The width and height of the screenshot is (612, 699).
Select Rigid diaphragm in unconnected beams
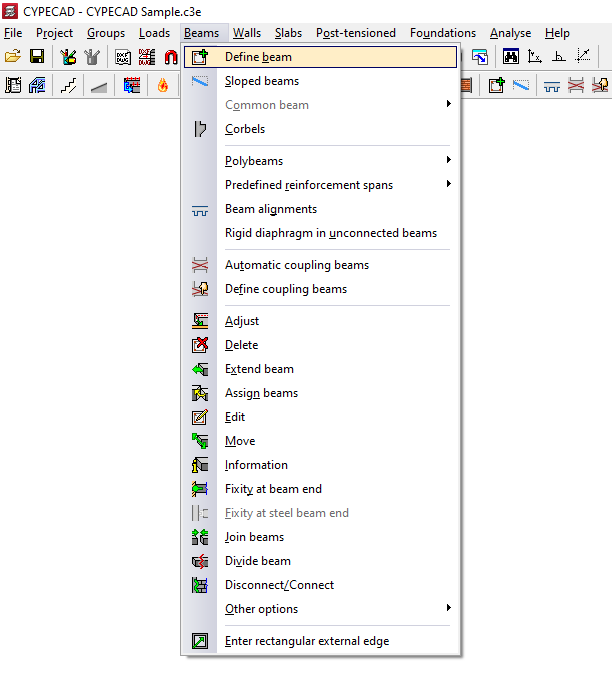[x=320, y=233]
